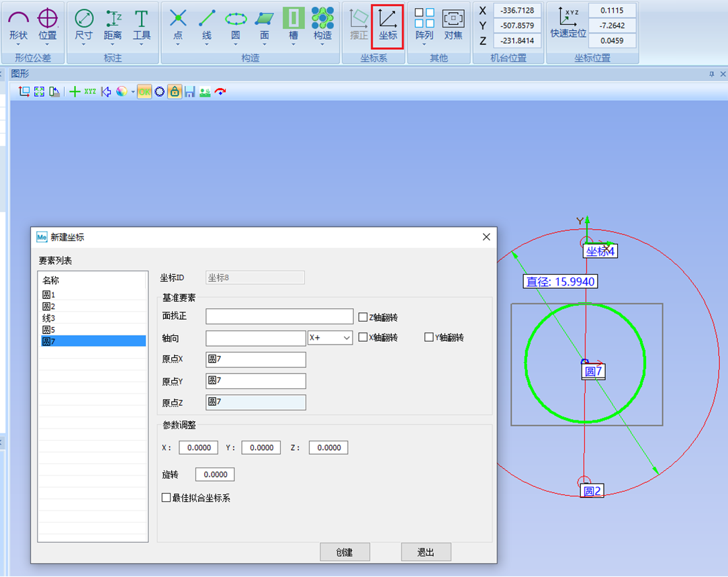Open the color wheel dropdown arrow
728x577 pixels.
coord(132,92)
